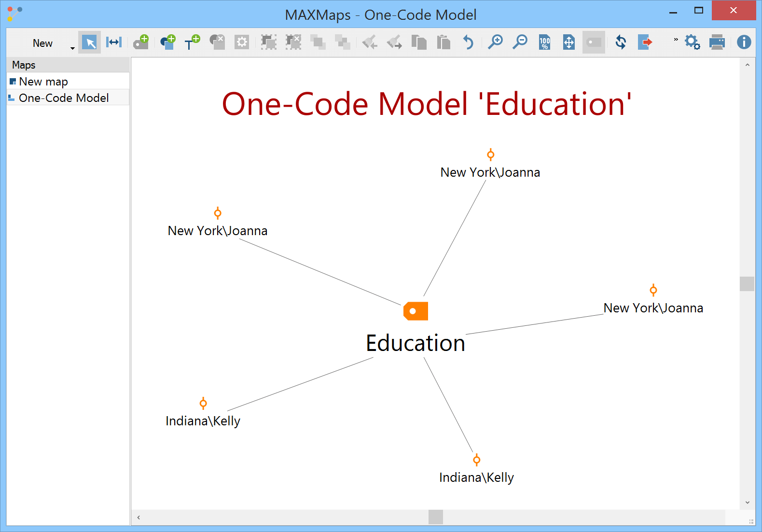Click the 'Education' label text
The width and height of the screenshot is (762, 532).
[416, 343]
